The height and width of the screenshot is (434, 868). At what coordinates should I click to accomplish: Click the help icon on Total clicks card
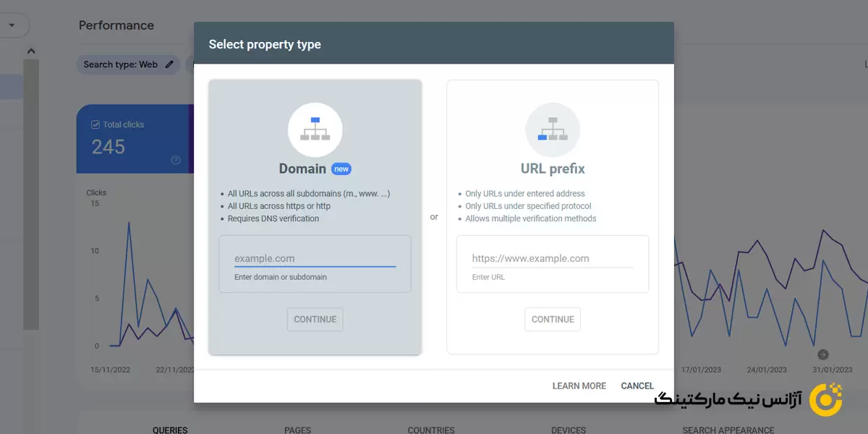pyautogui.click(x=175, y=160)
